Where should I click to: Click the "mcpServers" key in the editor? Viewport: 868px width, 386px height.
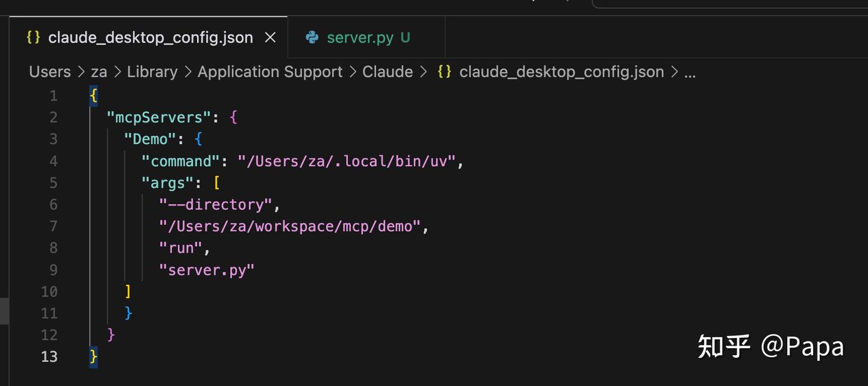[x=159, y=117]
